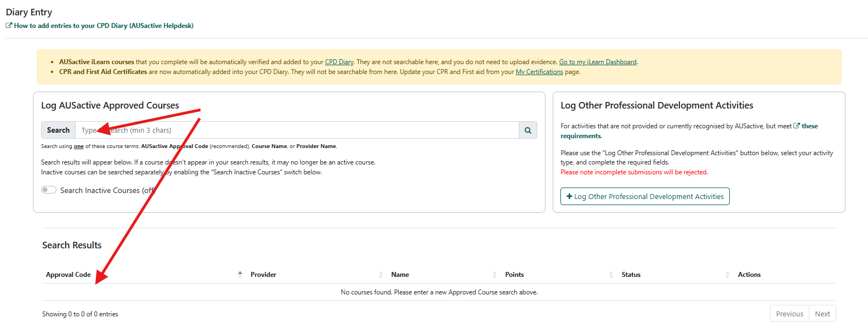Go to my iLearn Dashboard

598,62
